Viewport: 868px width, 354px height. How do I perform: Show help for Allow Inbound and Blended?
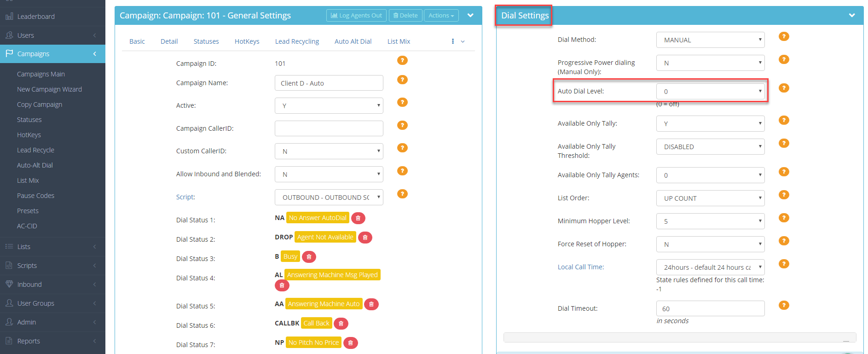pos(402,171)
